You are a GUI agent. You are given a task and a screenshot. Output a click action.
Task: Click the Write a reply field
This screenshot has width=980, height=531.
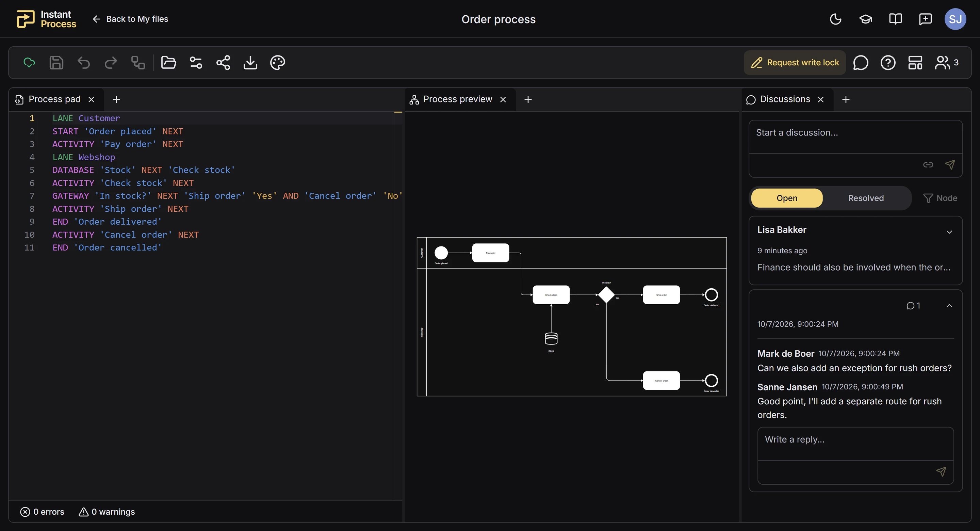click(855, 444)
